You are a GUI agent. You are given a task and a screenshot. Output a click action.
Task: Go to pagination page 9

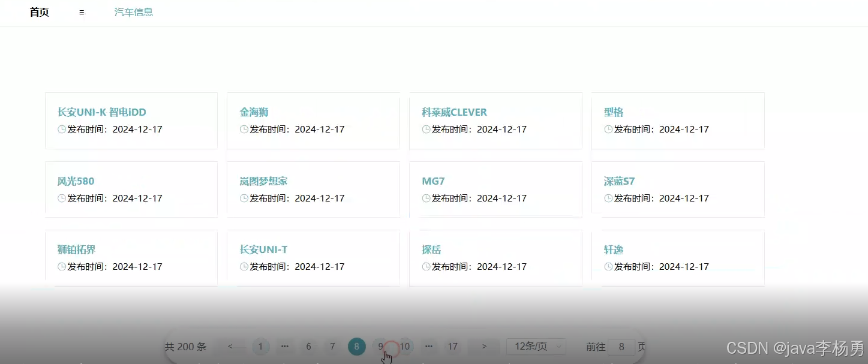(380, 347)
